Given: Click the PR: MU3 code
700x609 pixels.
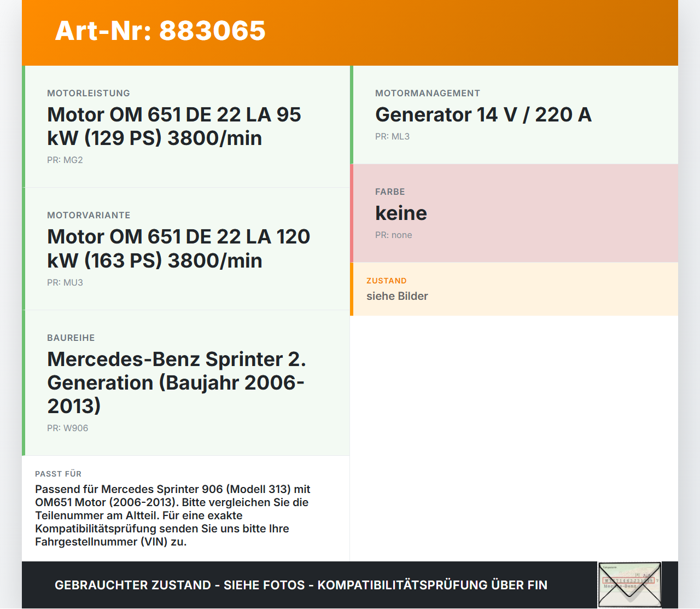Looking at the screenshot, I should pos(65,282).
